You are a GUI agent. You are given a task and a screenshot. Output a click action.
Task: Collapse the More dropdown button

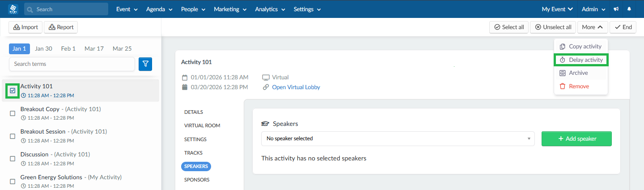pyautogui.click(x=593, y=27)
